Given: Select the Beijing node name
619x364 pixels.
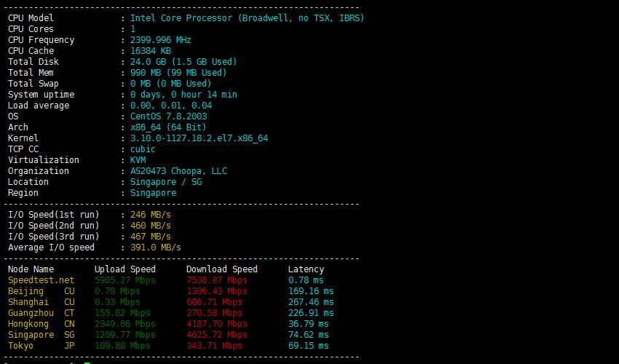Looking at the screenshot, I should coord(25,291).
